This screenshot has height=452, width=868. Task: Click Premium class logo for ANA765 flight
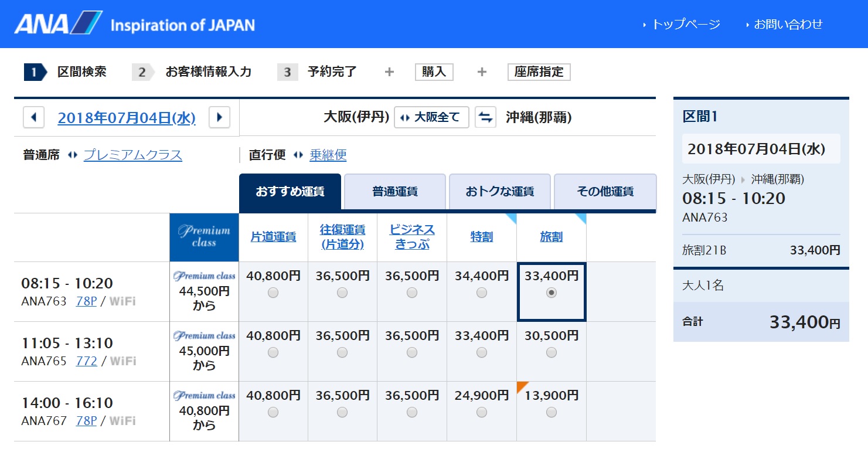(x=204, y=336)
